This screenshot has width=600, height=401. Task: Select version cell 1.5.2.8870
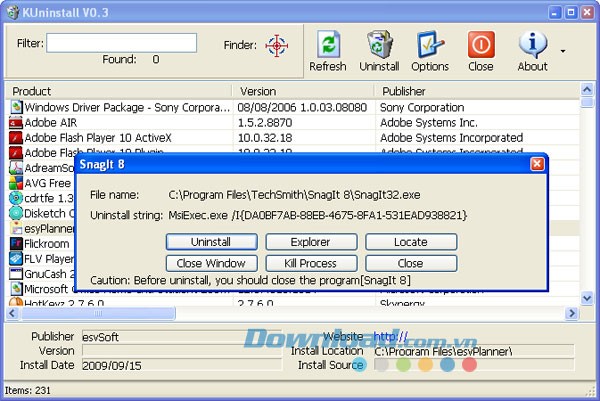265,123
